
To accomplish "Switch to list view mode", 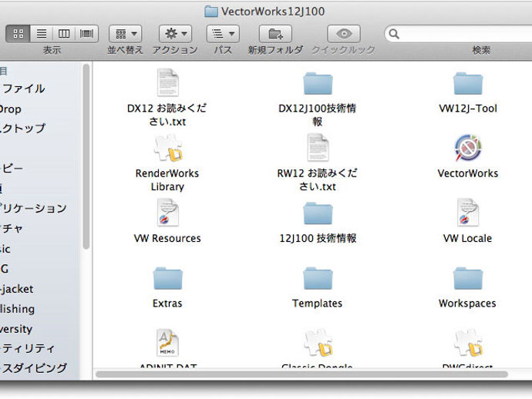I will point(42,34).
